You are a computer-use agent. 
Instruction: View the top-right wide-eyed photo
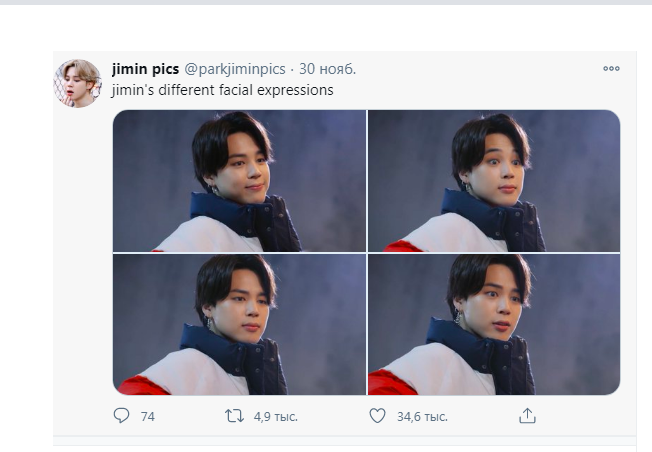[494, 181]
